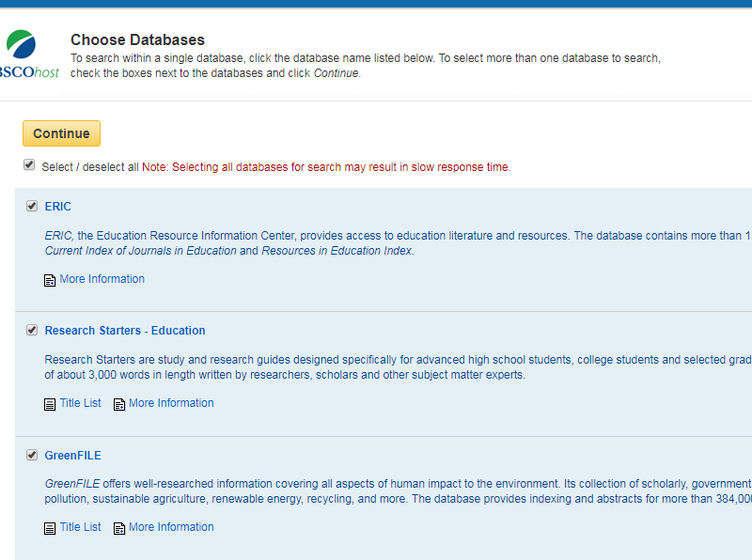The image size is (752, 560).
Task: Click the More Information icon under GreenFILE
Action: click(x=119, y=528)
